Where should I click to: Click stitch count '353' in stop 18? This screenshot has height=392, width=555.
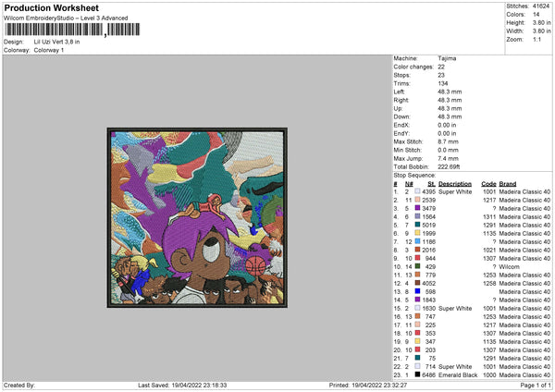[x=430, y=333]
